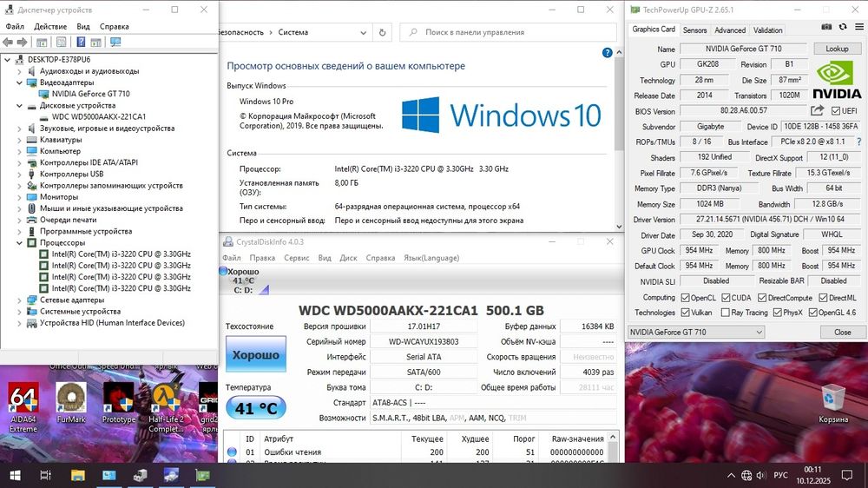The width and height of the screenshot is (868, 488).
Task: Open the Справка menu in Device Manager
Action: pos(114,26)
